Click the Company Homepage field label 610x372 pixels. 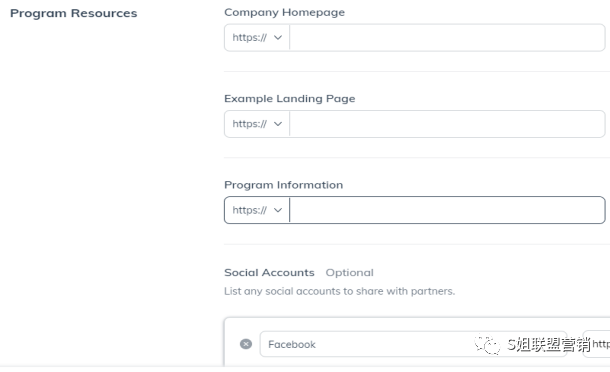tap(284, 12)
